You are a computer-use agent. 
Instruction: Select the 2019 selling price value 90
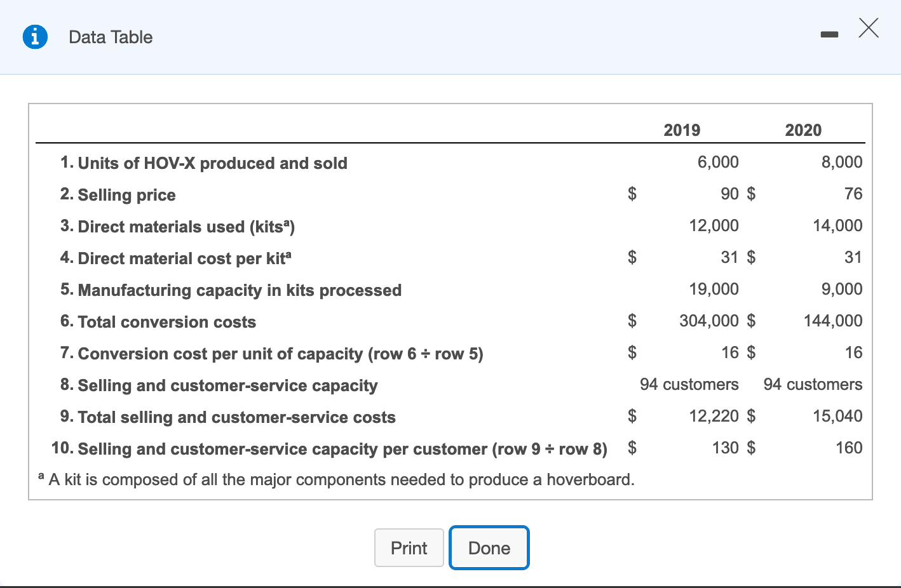click(x=729, y=194)
